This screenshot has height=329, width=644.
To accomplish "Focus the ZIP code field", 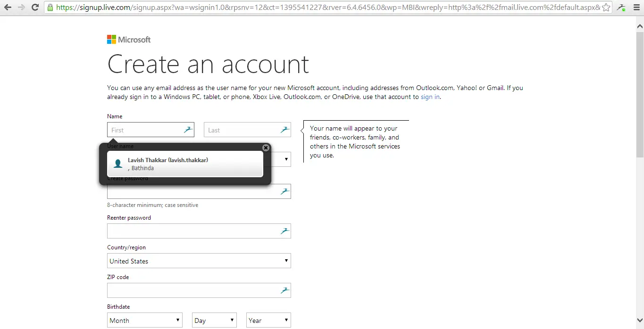I will point(199,290).
